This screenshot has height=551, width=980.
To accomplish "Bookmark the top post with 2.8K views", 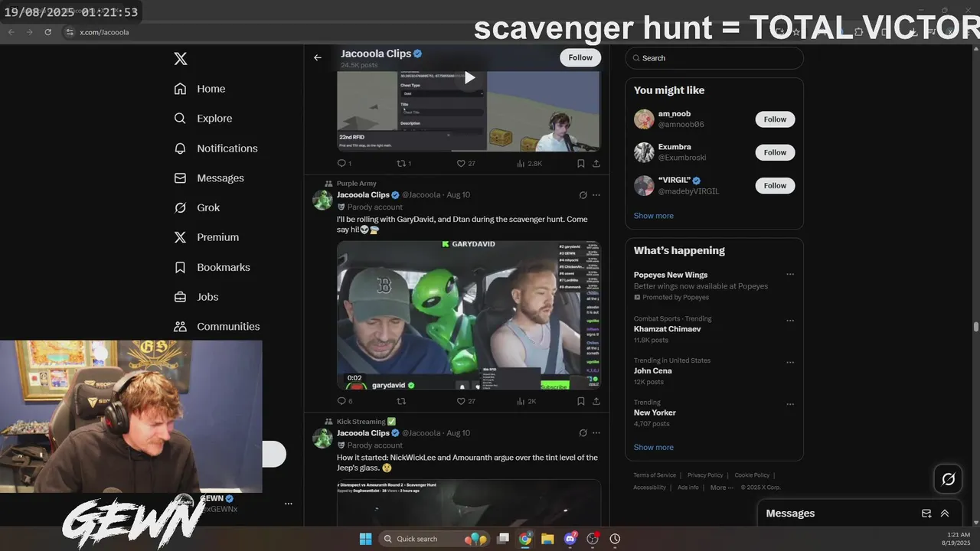I will [581, 163].
